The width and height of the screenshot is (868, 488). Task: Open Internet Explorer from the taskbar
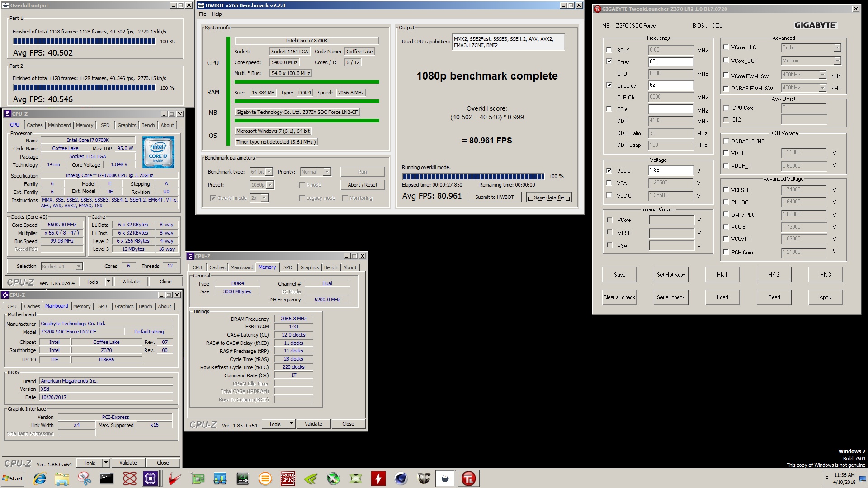40,479
